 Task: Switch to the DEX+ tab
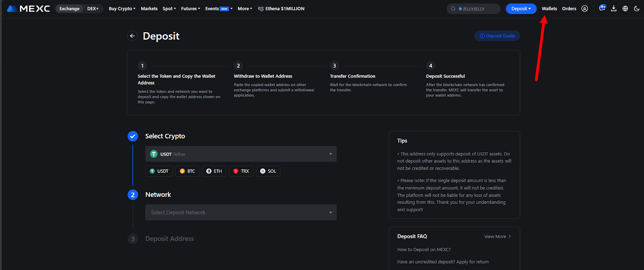point(93,8)
